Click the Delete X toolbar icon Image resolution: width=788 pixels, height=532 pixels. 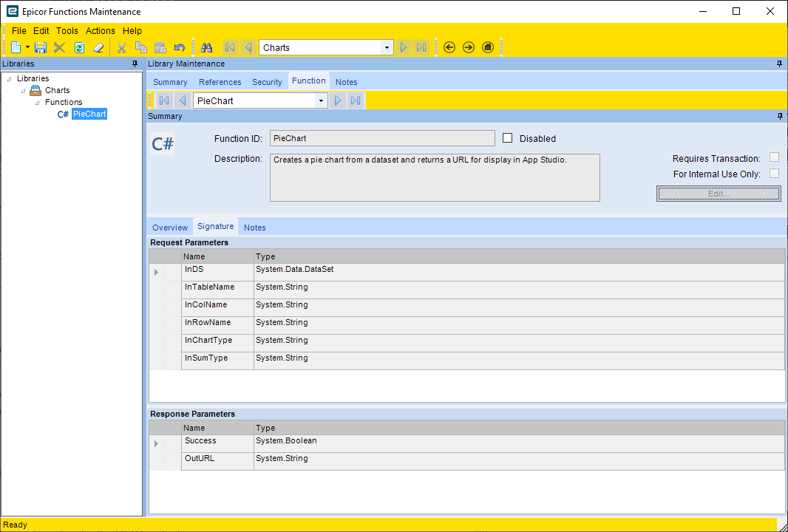59,48
